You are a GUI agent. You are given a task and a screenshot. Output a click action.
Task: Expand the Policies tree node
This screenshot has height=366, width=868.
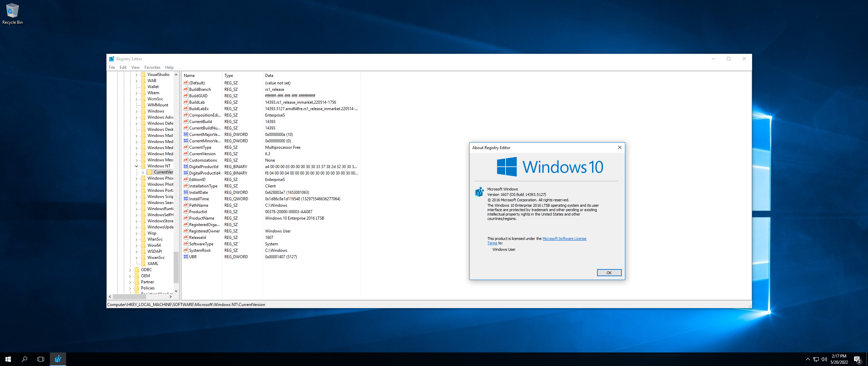pyautogui.click(x=130, y=288)
